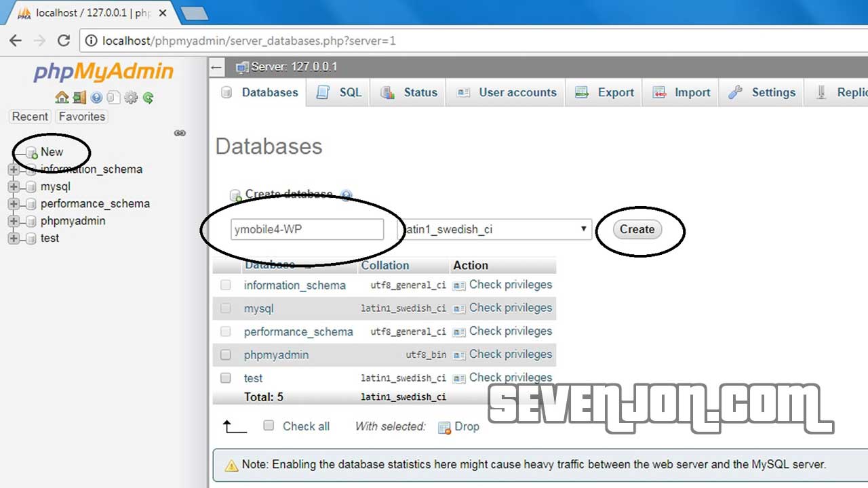868x488 pixels.
Task: Tick the test row checkbox
Action: [x=226, y=378]
